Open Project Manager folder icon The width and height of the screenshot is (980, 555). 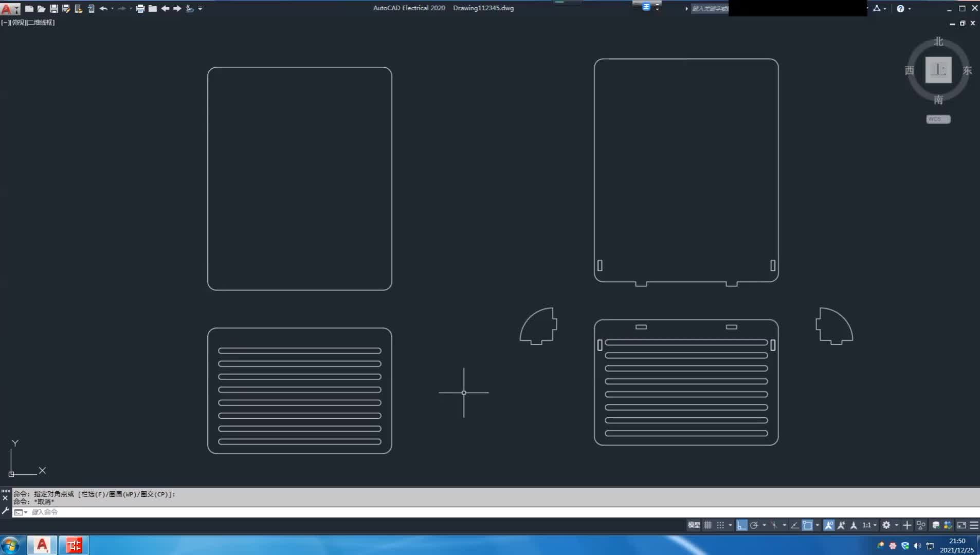[x=153, y=8]
